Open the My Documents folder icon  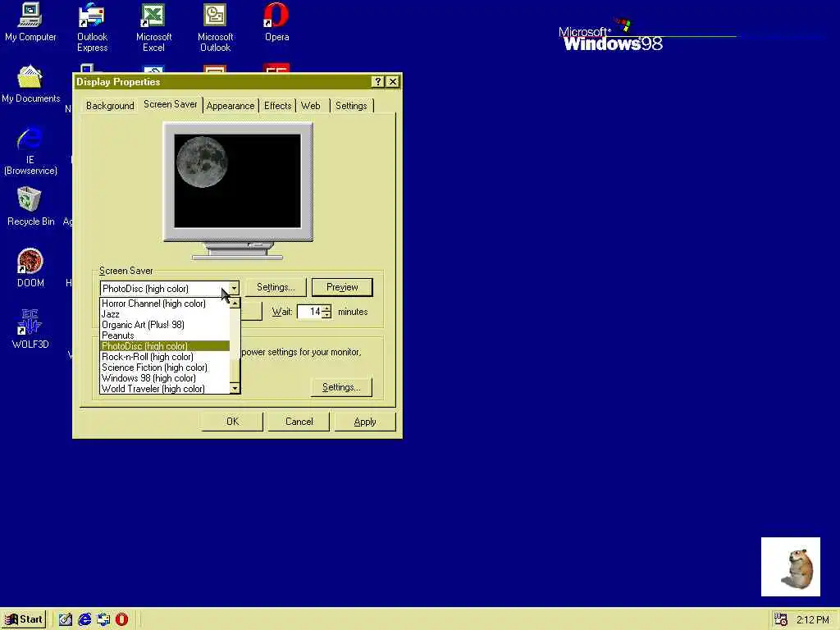(x=30, y=84)
